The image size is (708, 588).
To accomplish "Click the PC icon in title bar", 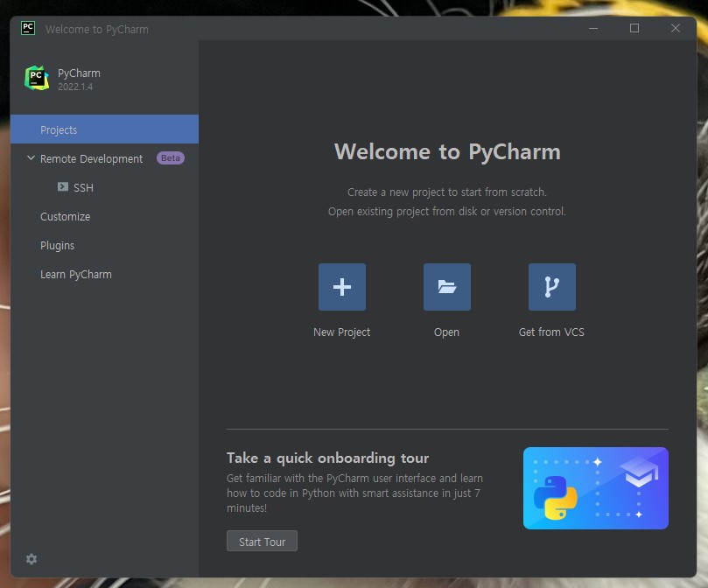I will [28, 28].
